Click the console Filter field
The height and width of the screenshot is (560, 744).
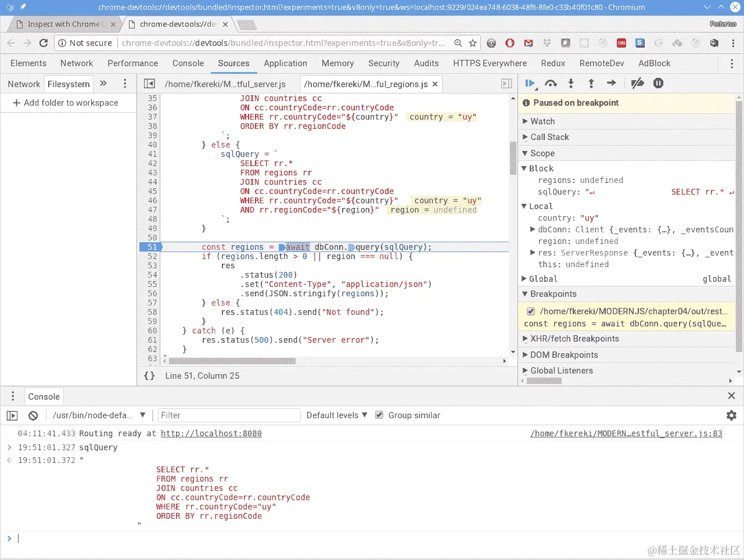coord(229,415)
